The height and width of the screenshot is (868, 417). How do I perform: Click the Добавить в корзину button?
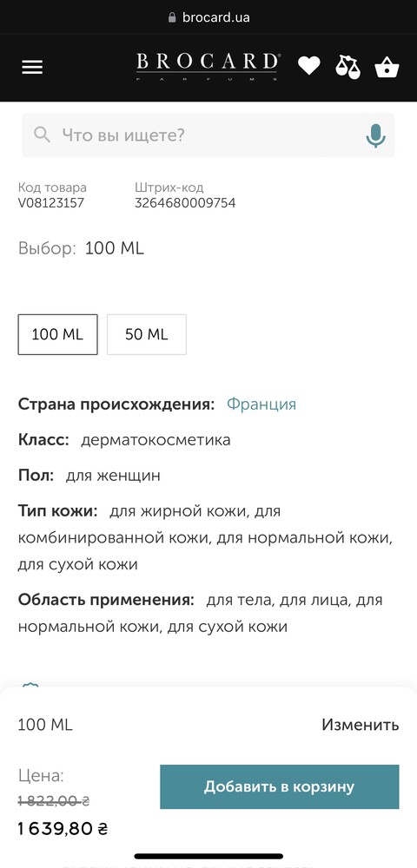280,786
